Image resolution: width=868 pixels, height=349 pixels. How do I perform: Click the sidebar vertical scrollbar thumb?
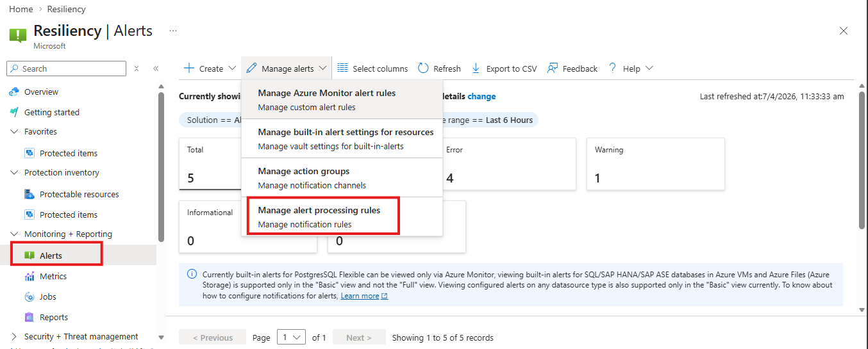(x=160, y=166)
